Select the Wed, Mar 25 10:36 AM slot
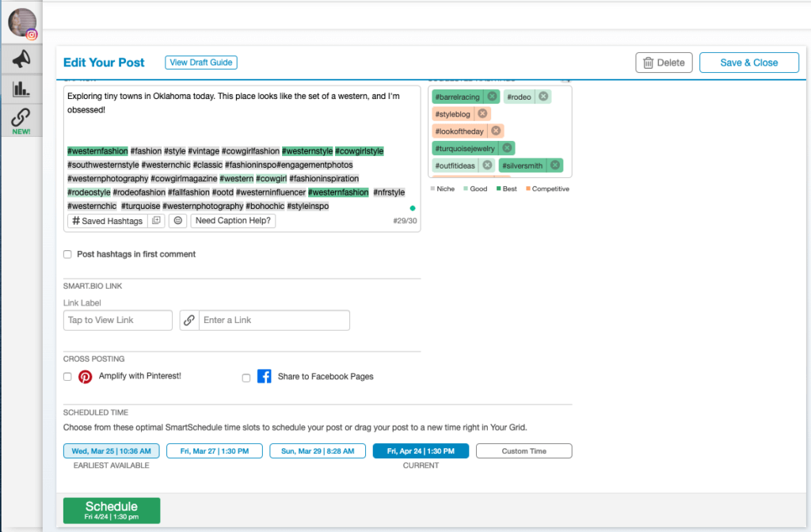811x532 pixels. click(x=112, y=451)
